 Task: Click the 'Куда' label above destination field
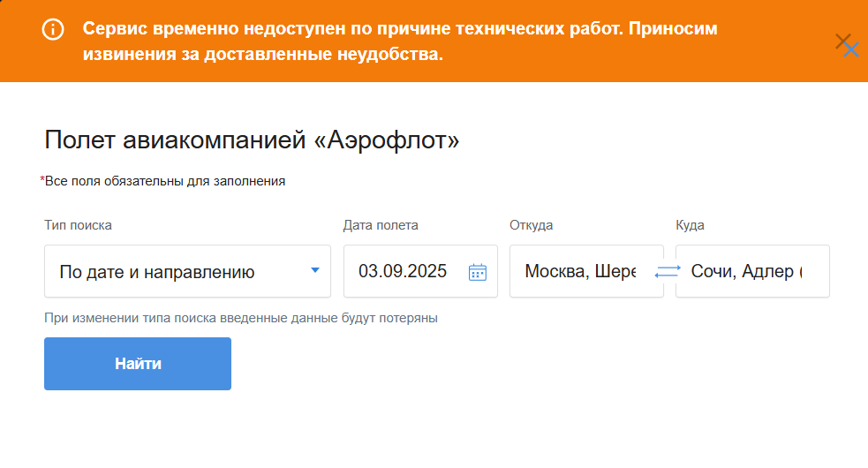(x=690, y=225)
